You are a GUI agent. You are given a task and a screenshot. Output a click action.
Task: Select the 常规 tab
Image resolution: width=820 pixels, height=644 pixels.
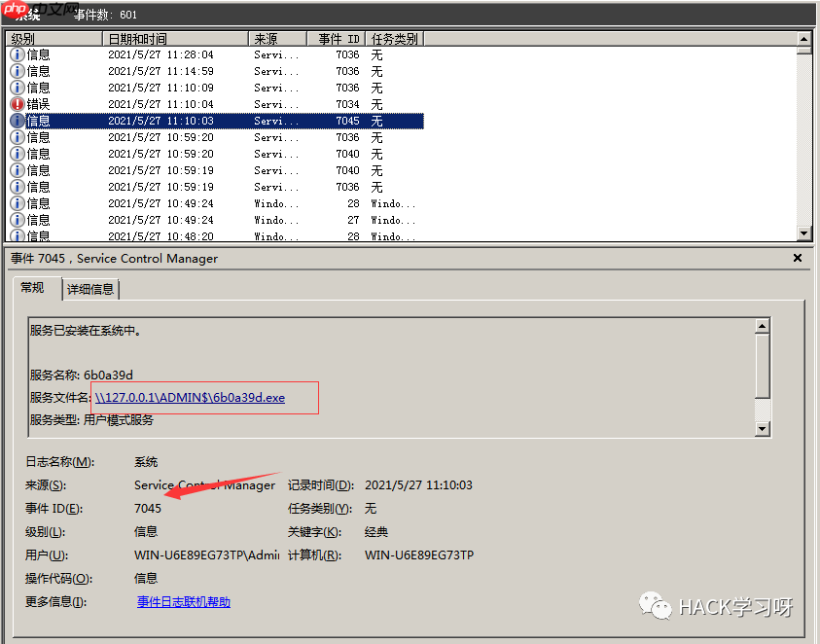point(34,288)
